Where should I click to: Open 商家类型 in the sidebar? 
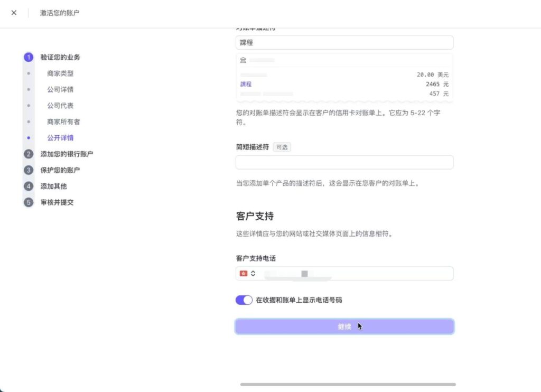click(x=60, y=73)
